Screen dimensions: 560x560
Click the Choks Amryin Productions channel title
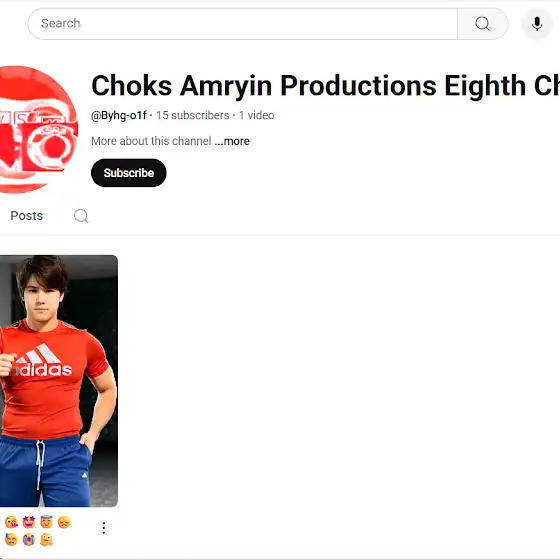(325, 86)
